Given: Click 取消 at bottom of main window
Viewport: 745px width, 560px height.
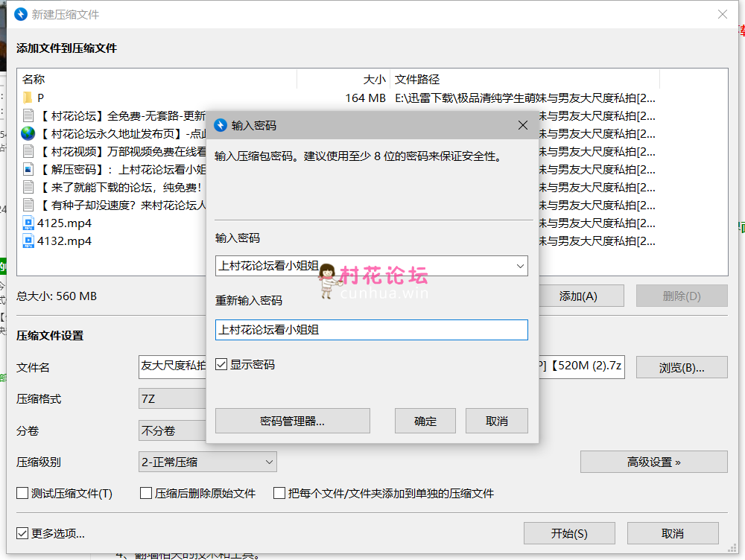Looking at the screenshot, I should pyautogui.click(x=673, y=533).
